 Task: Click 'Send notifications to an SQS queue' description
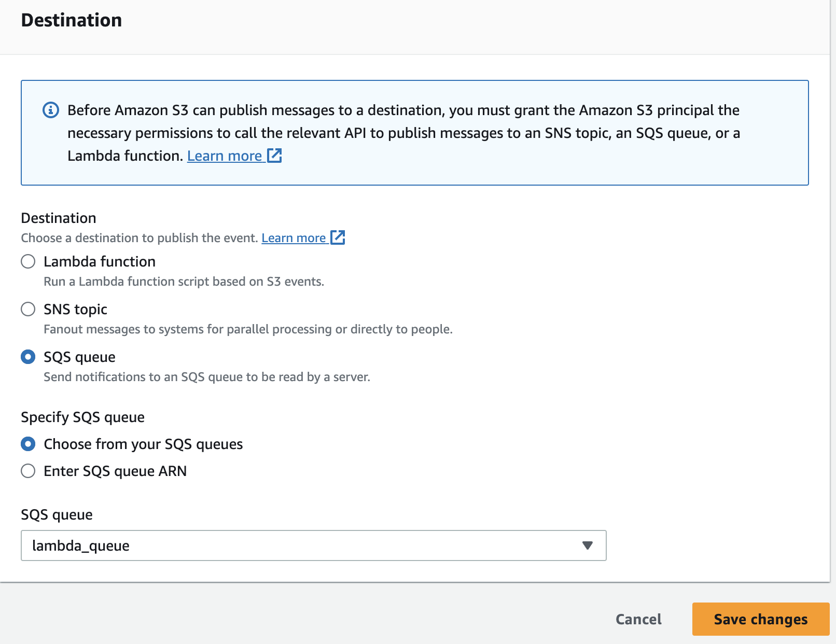[x=206, y=377]
